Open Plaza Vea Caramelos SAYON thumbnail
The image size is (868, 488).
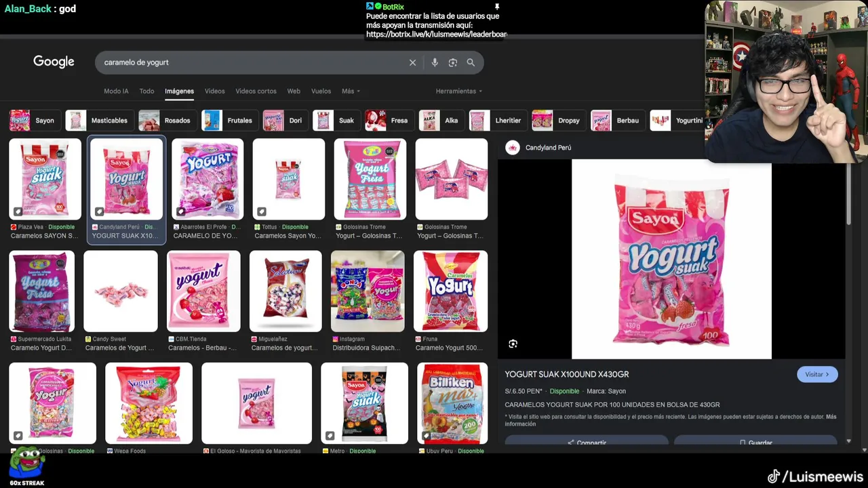click(45, 179)
